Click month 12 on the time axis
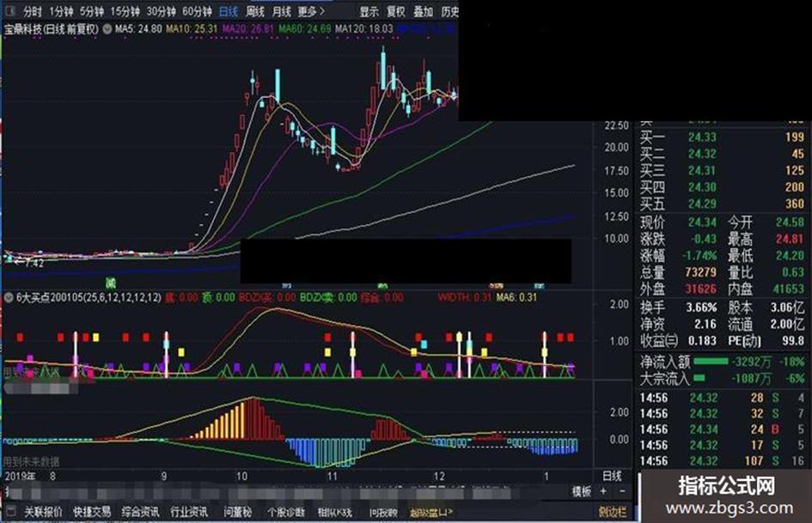The width and height of the screenshot is (812, 523). click(x=438, y=476)
